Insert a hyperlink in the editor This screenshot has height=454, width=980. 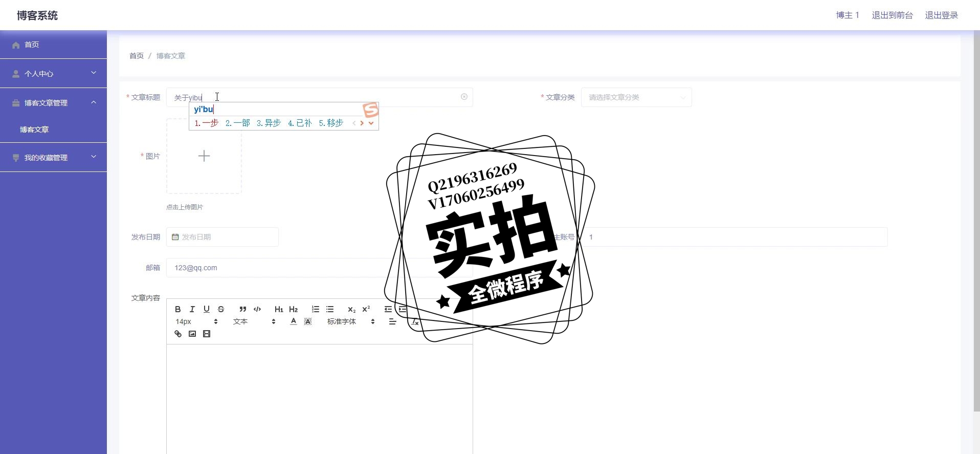(178, 334)
